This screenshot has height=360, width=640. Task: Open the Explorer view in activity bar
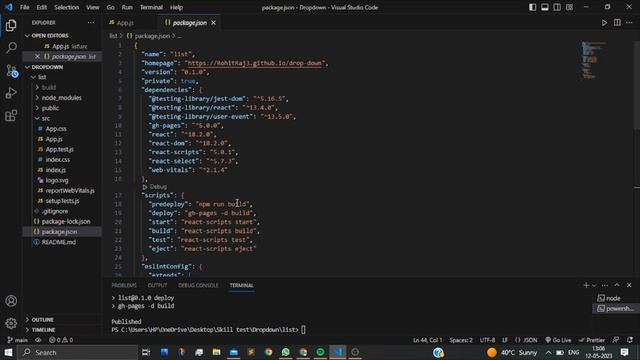point(11,25)
